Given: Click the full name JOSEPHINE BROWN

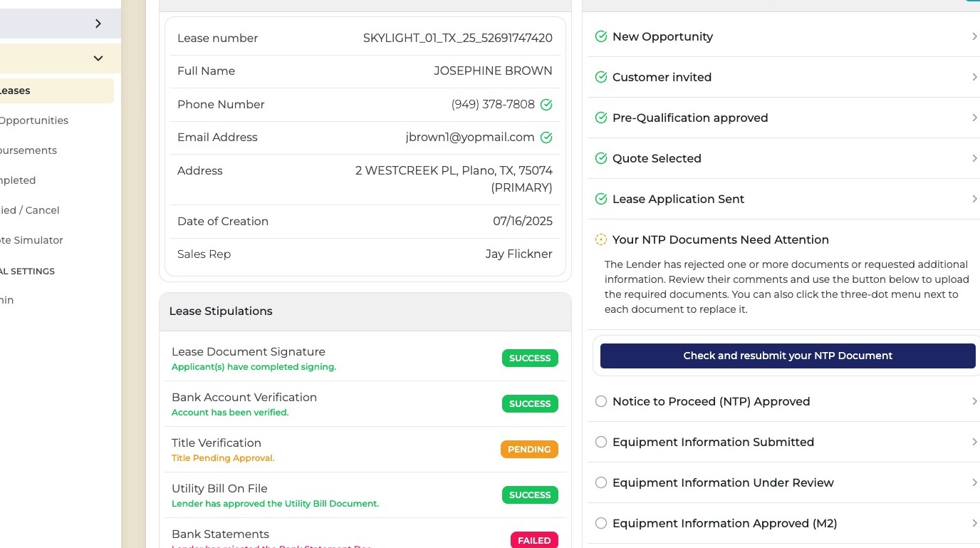Looking at the screenshot, I should pos(493,71).
